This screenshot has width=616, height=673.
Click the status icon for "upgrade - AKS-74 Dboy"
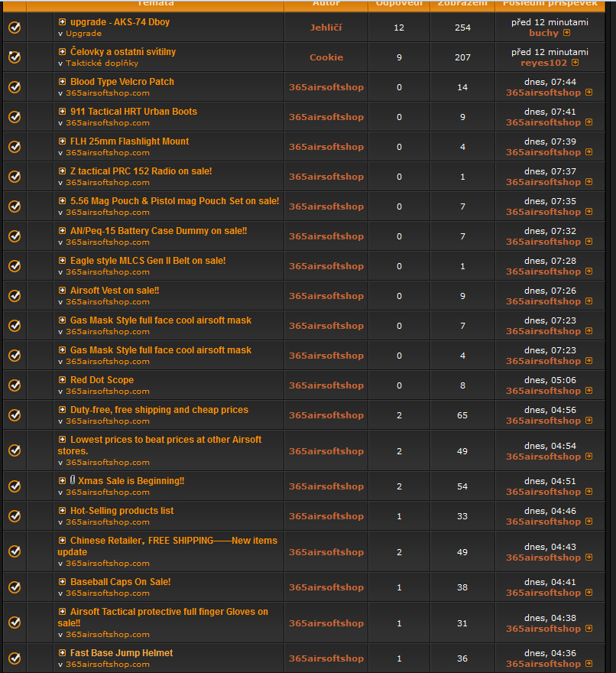point(15,28)
